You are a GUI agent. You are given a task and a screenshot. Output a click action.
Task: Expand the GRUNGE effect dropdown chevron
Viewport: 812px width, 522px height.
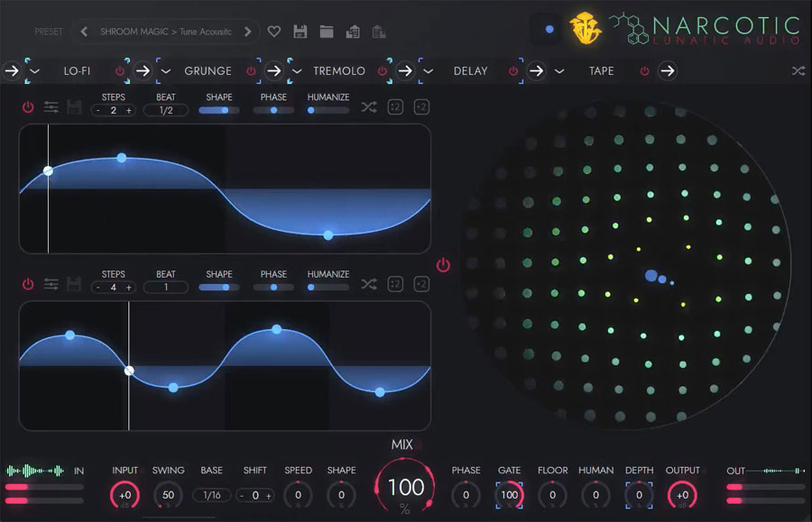[x=166, y=71]
